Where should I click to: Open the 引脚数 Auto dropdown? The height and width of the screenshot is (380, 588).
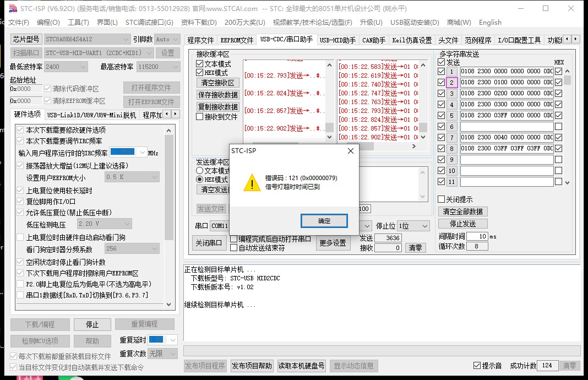point(176,39)
